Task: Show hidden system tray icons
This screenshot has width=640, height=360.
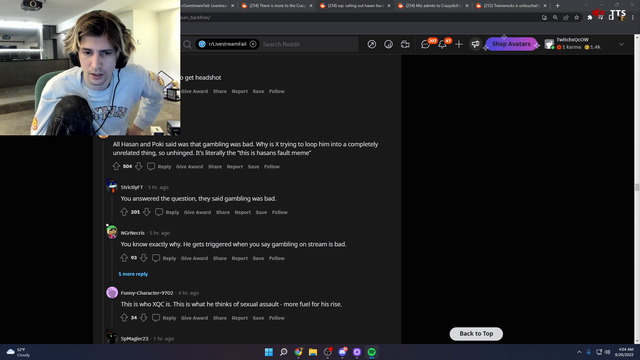Action: pyautogui.click(x=579, y=352)
